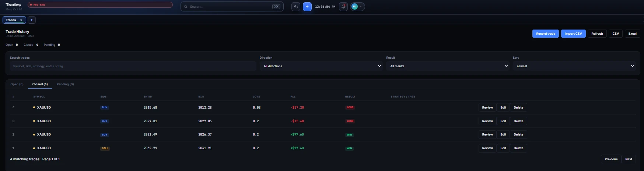This screenshot has height=171, width=644.
Task: Click the LOSS badge for -$15.60 trade
Action: 350,121
